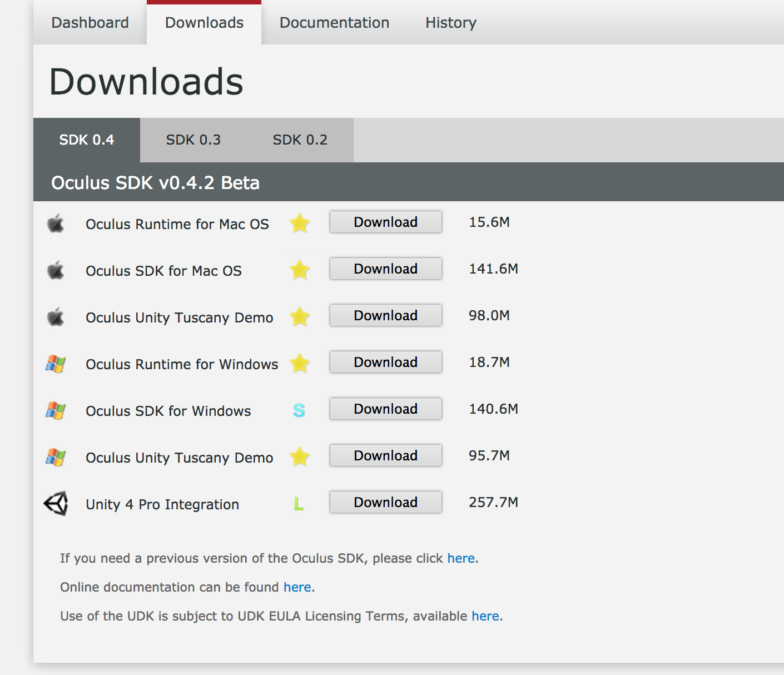Image resolution: width=784 pixels, height=675 pixels.
Task: Follow the previous SDK version 'here' link
Action: pos(461,558)
